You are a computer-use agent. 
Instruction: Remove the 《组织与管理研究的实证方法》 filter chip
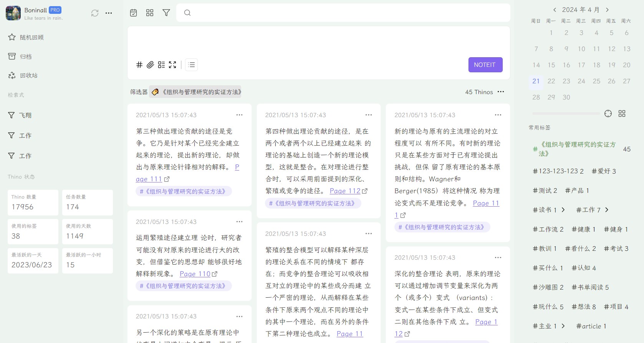[x=195, y=92]
